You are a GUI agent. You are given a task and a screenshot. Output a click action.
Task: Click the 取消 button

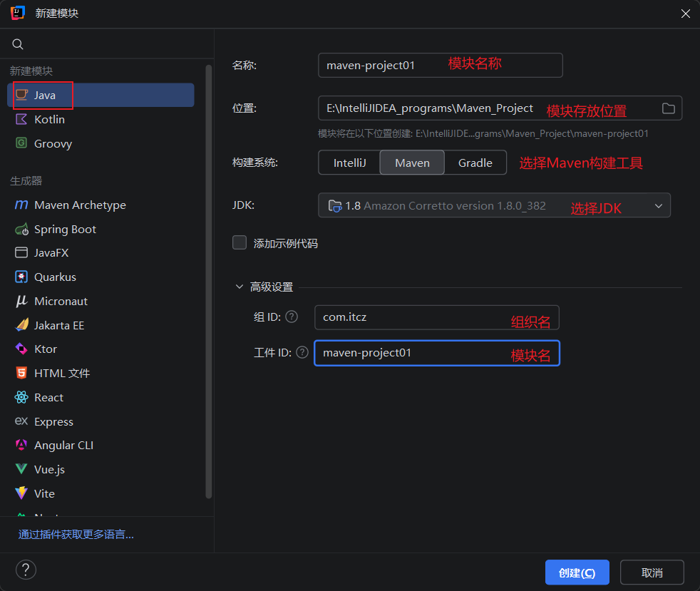click(x=652, y=572)
